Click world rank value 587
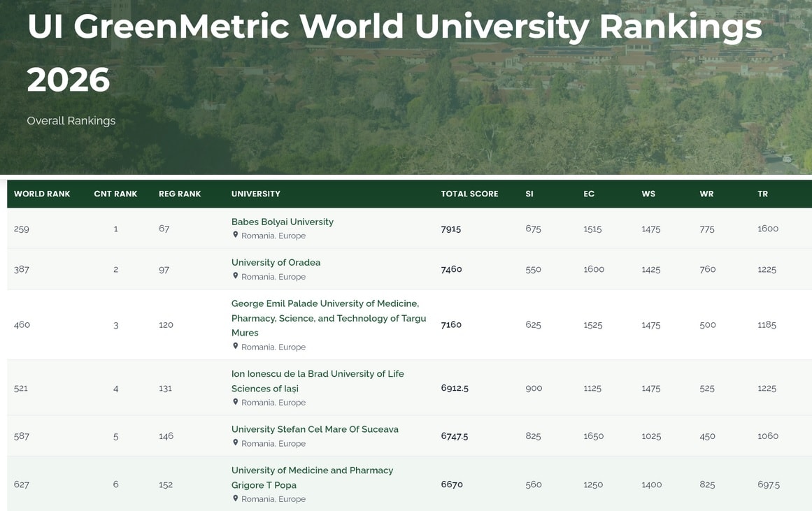 (21, 436)
